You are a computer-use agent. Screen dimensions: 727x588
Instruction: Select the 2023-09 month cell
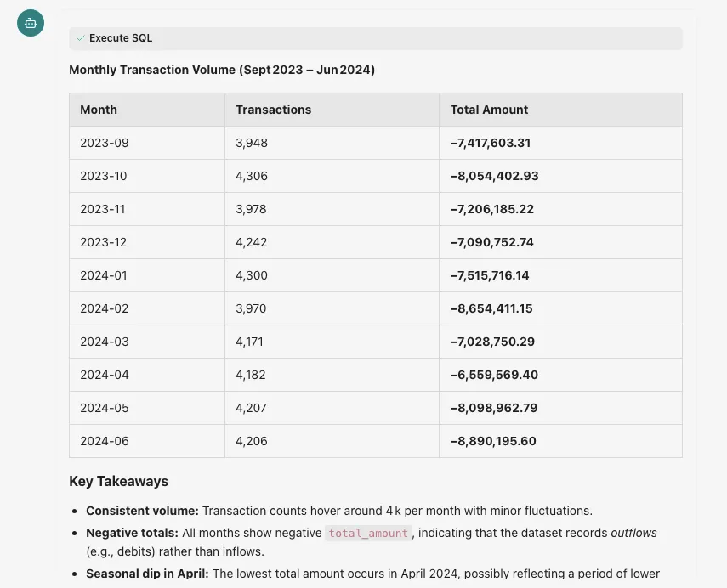pyautogui.click(x=105, y=143)
